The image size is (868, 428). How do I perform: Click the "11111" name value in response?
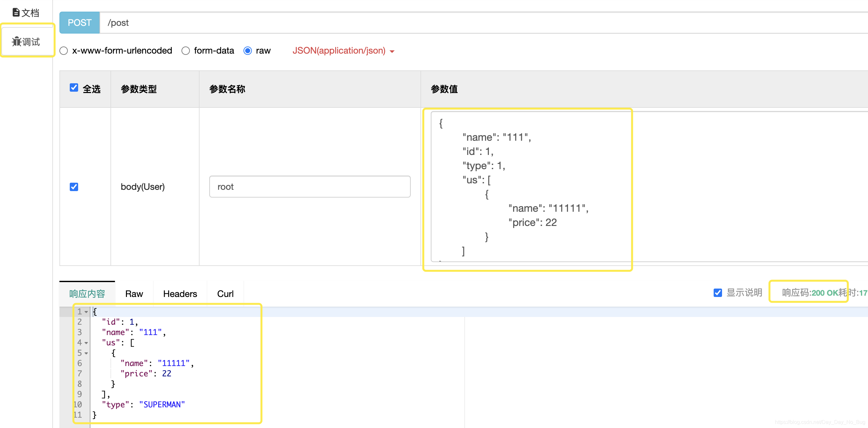(173, 363)
